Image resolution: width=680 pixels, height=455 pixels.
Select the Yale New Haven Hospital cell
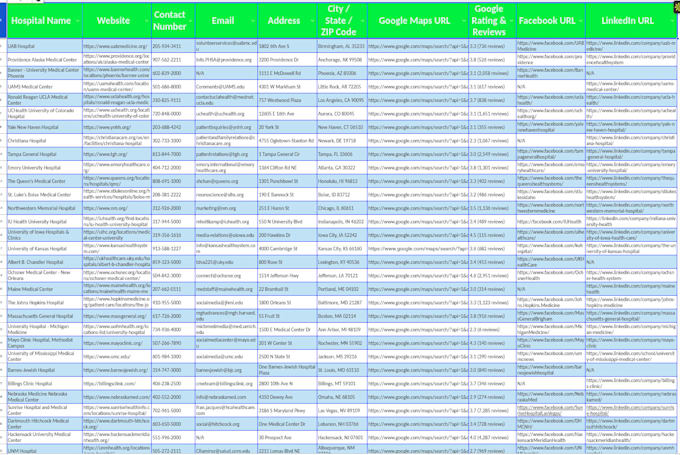click(44, 127)
